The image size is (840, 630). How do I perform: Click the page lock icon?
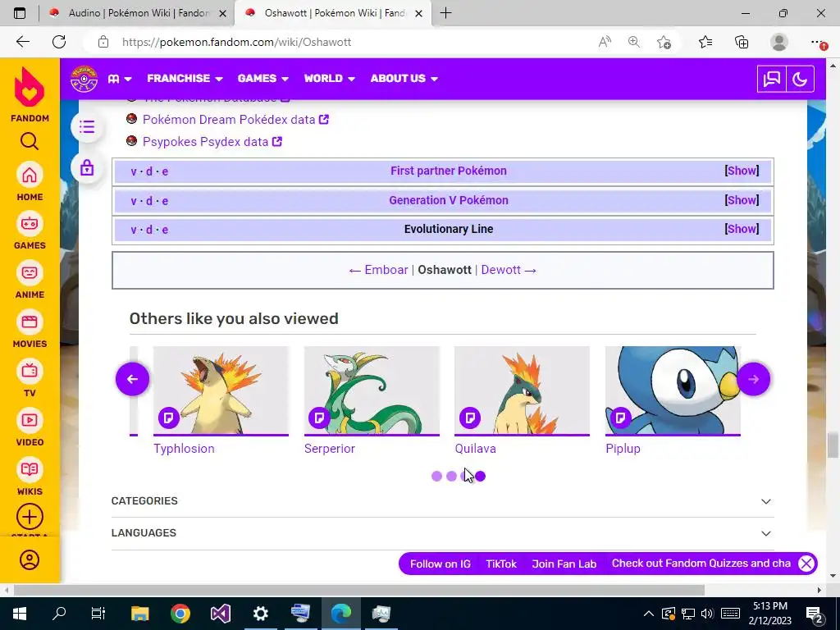(x=87, y=168)
